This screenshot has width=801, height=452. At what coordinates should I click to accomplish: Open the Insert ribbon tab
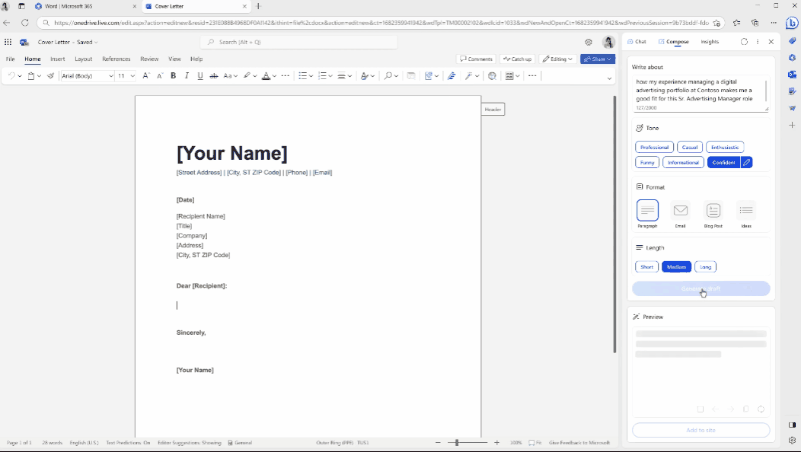click(x=58, y=59)
